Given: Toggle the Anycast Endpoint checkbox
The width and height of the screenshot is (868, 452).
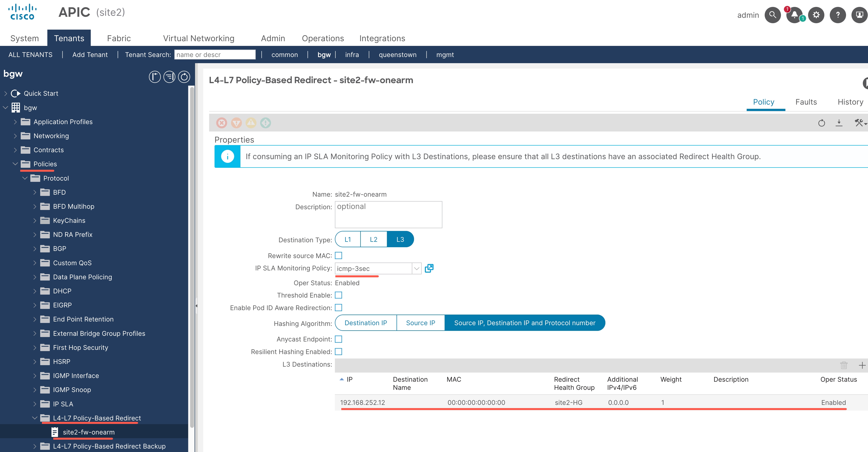Looking at the screenshot, I should click(x=338, y=339).
